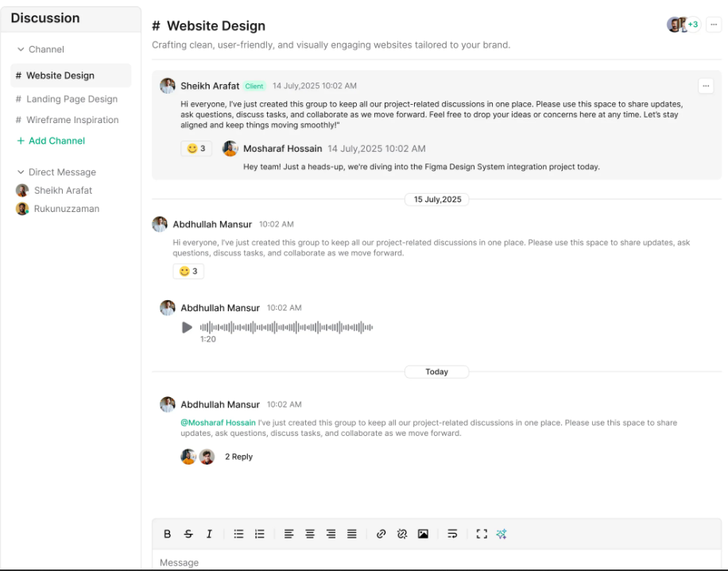Open the 2 Reply thread
728x571 pixels.
238,457
